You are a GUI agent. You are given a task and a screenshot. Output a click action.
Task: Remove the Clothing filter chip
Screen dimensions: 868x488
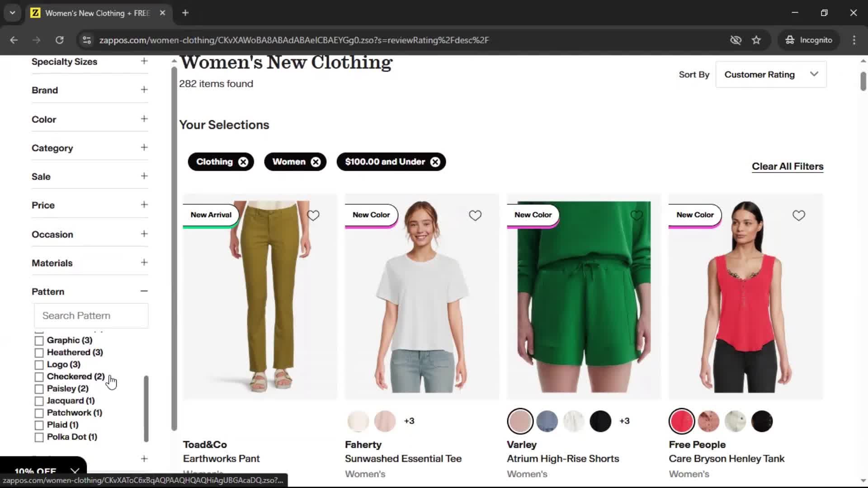(243, 162)
